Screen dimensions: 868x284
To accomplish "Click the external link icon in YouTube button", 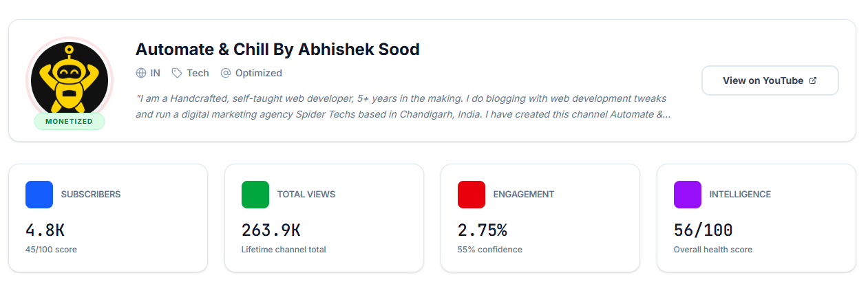I will point(812,80).
